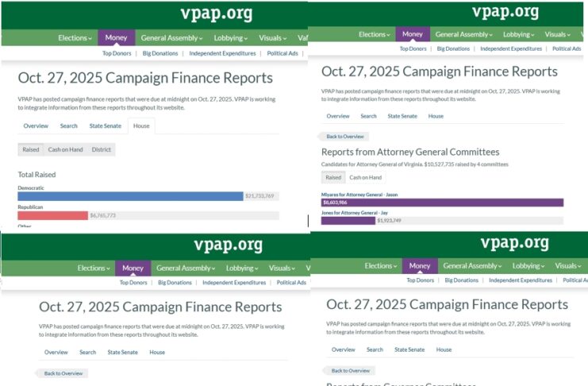This screenshot has height=386, width=588.
Task: Expand General Assembly menu above Attorney General report
Action: pos(463,35)
